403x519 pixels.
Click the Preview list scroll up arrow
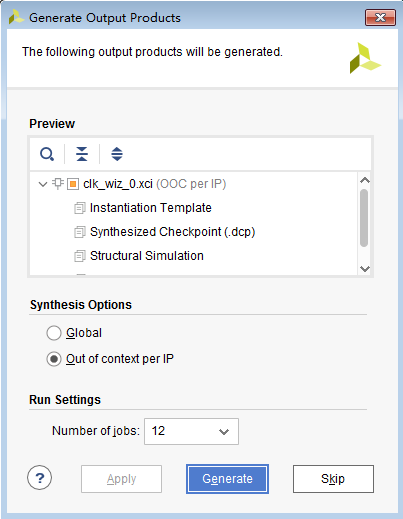coord(365,180)
